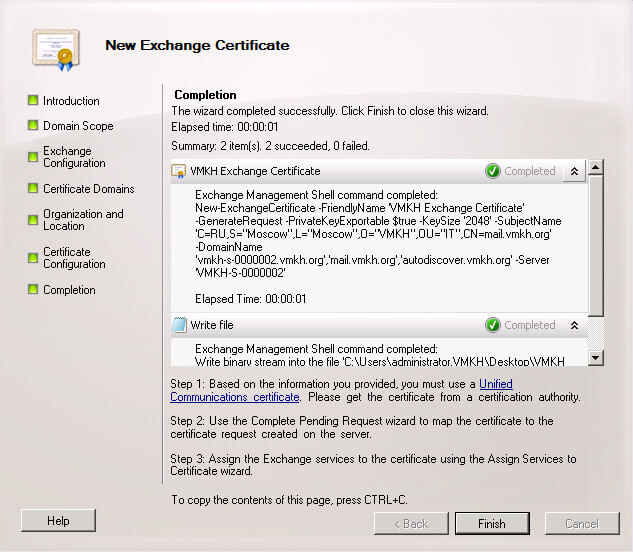
Task: Select the Domain Scope step
Action: [78, 126]
